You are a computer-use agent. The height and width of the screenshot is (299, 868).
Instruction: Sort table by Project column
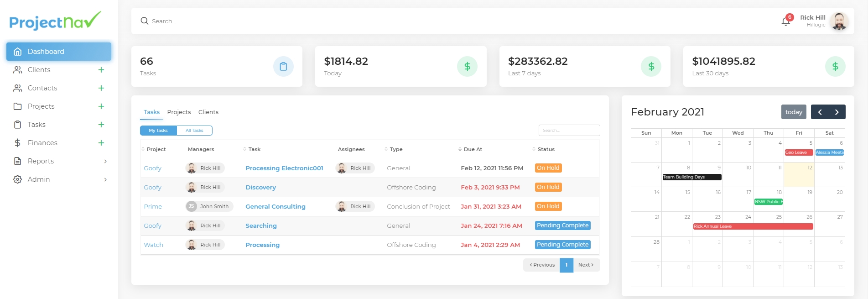click(154, 149)
